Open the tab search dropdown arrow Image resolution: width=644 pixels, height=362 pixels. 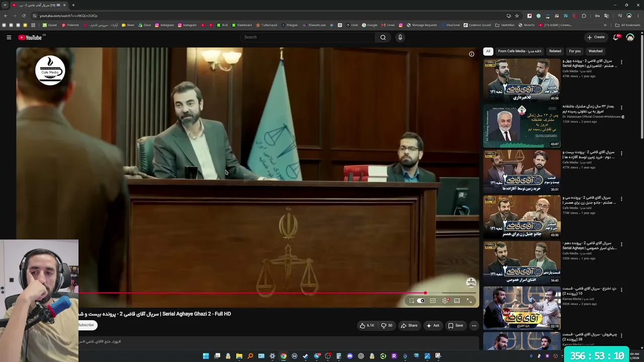point(6,5)
